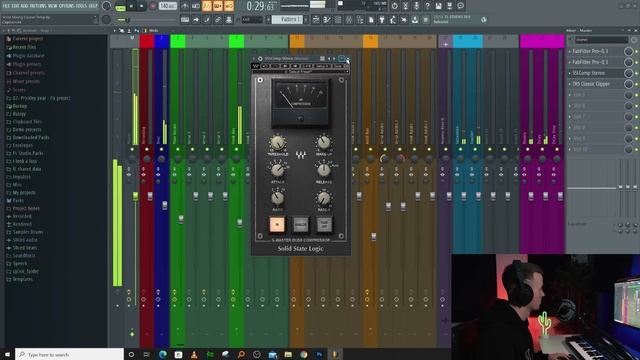Open the mixer view icon
Image resolution: width=640 pixels, height=360 pixels.
click(349, 20)
